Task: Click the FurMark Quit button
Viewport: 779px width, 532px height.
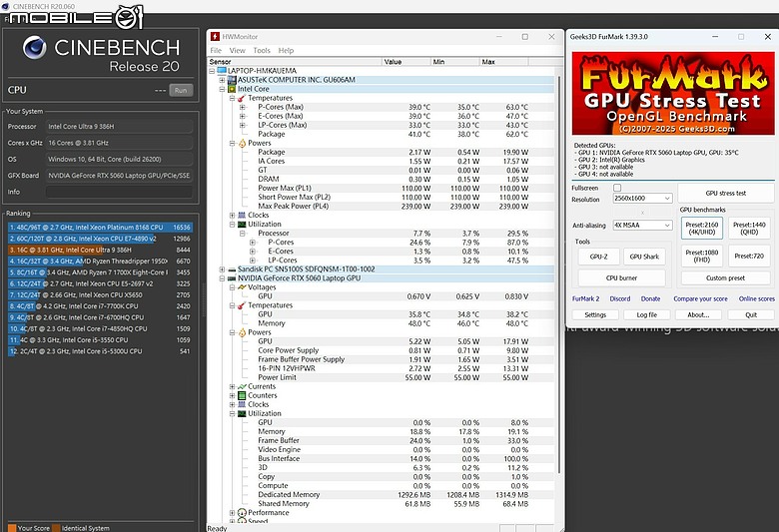Action: pyautogui.click(x=751, y=315)
